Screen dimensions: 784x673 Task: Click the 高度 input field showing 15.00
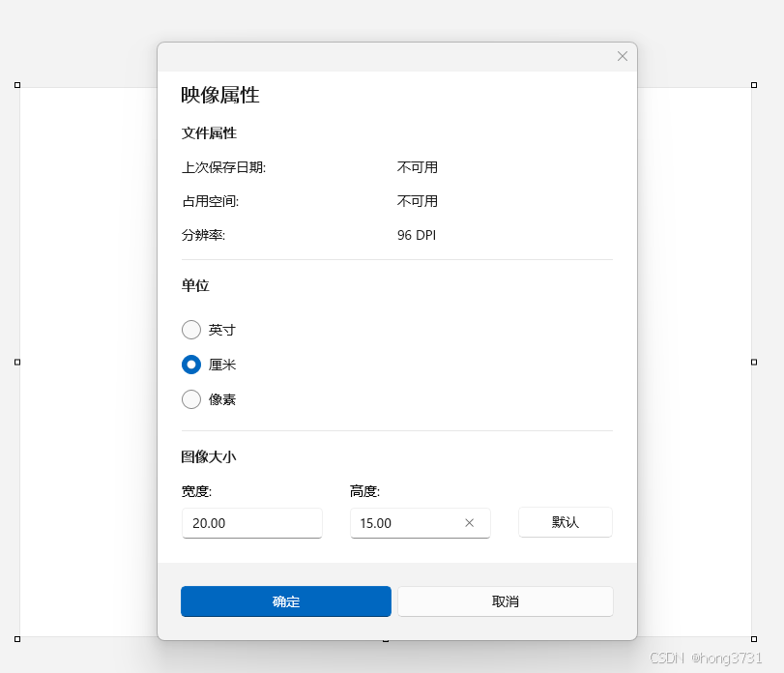click(420, 523)
